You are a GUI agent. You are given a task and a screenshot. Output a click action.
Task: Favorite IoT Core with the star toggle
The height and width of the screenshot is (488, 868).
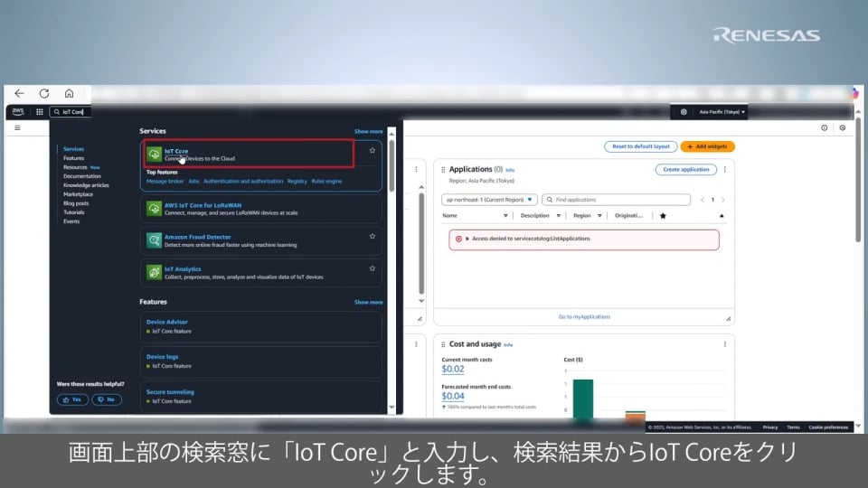(372, 151)
